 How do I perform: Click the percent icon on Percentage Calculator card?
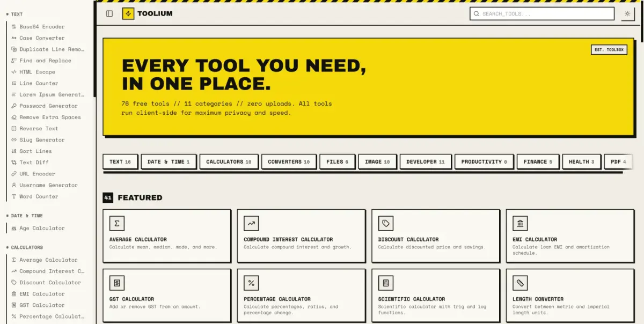tap(251, 283)
